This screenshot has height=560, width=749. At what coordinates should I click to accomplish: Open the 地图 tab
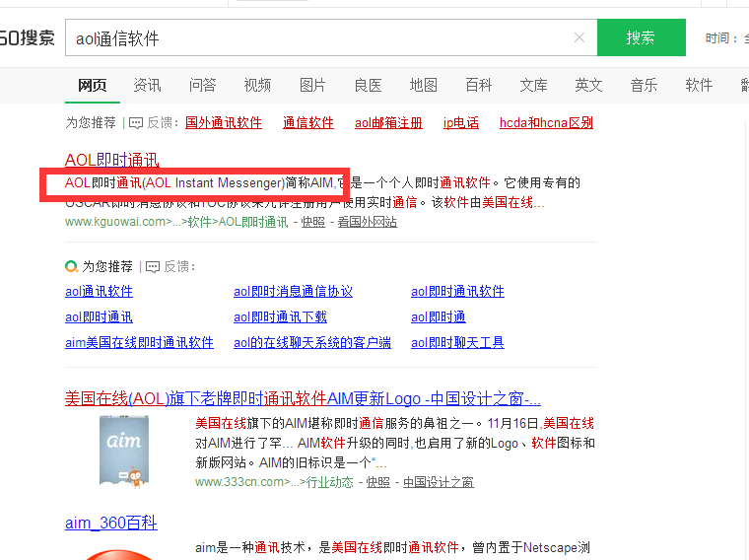point(423,86)
